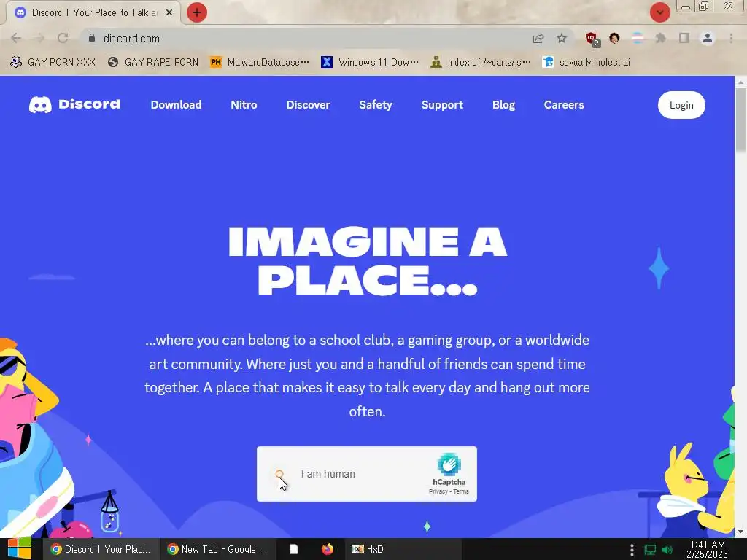Image resolution: width=747 pixels, height=560 pixels.
Task: Open Blog in Discord navigation
Action: (503, 105)
